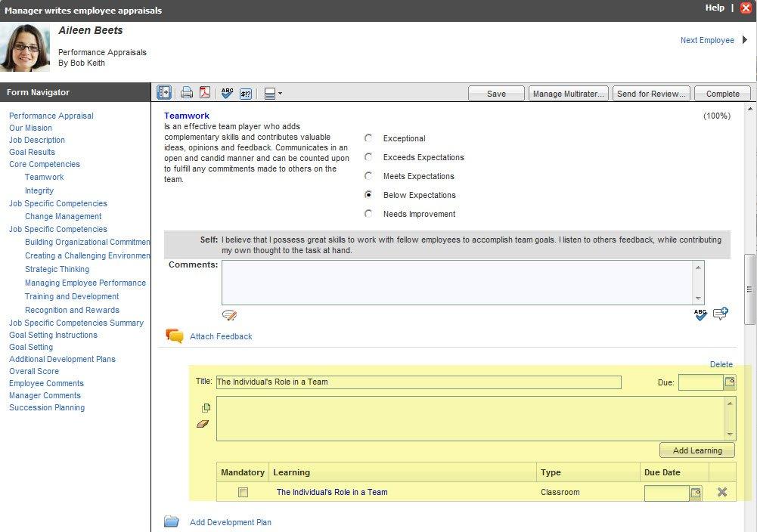
Task: Open the writing assistant icon below Comments
Action: tap(229, 315)
